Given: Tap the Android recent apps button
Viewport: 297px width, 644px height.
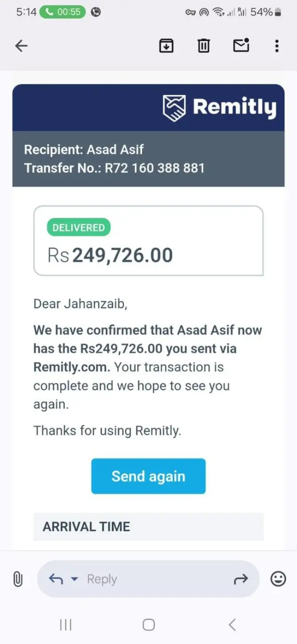Looking at the screenshot, I should (x=65, y=625).
